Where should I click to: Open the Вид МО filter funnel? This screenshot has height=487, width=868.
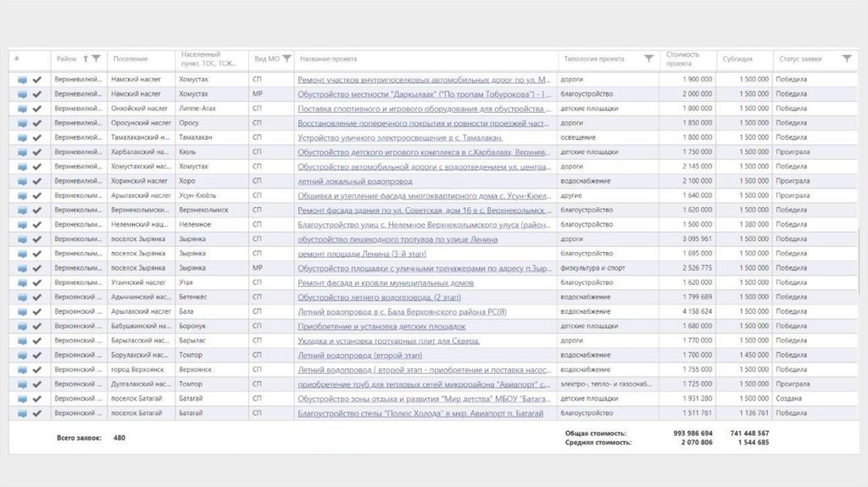pyautogui.click(x=287, y=59)
